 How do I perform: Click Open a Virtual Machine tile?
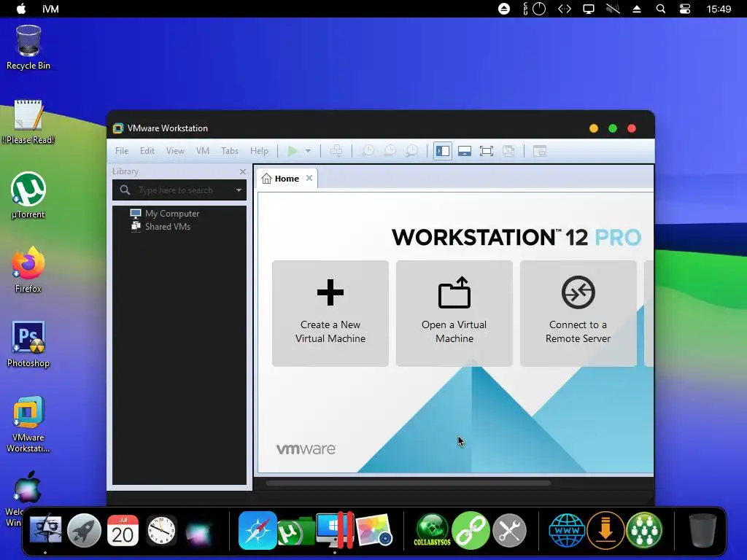click(454, 314)
